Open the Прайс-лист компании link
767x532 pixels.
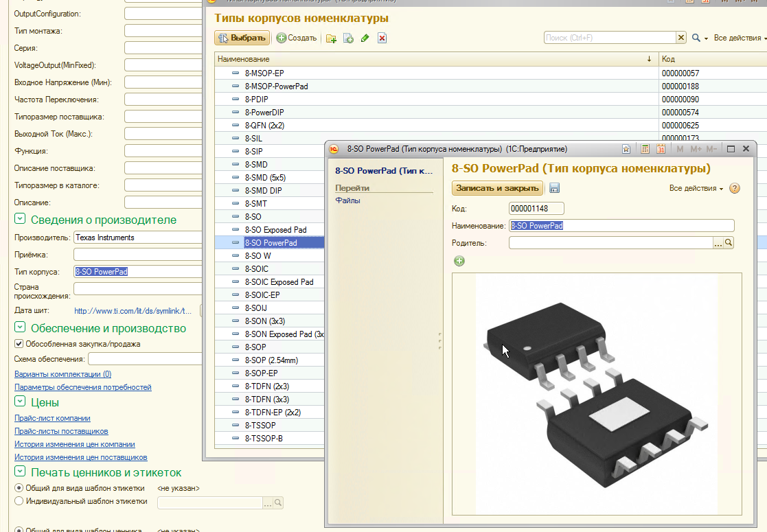coord(52,418)
